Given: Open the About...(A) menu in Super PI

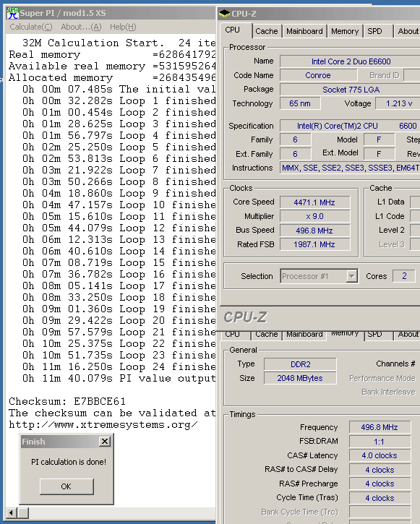Looking at the screenshot, I should [x=81, y=27].
